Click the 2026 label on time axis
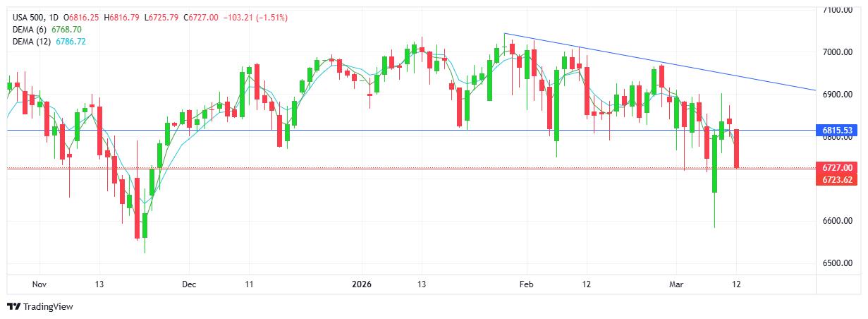This screenshot has width=868, height=319. 362,284
